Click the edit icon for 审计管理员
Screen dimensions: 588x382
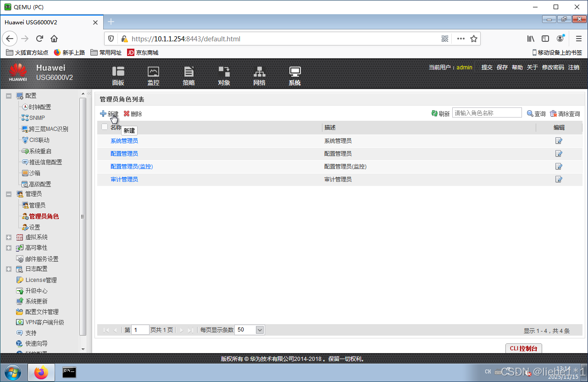pos(559,179)
